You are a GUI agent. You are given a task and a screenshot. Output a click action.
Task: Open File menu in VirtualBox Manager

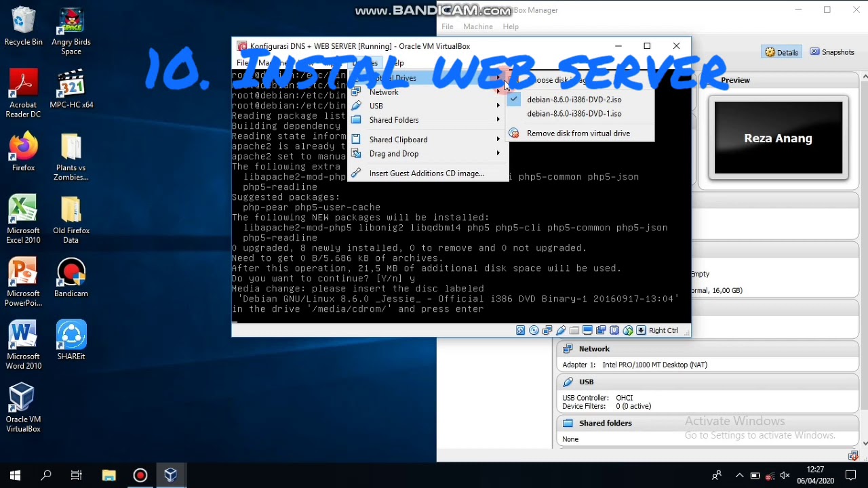coord(448,26)
